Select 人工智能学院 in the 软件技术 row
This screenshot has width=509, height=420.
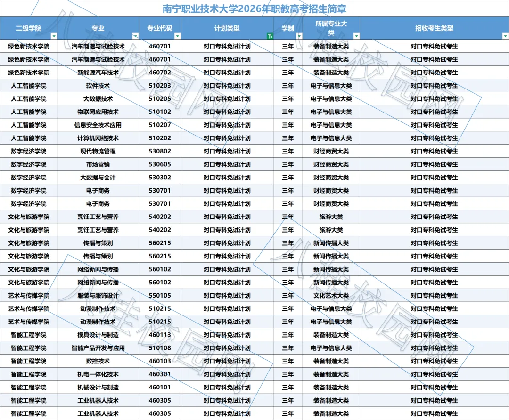point(29,86)
